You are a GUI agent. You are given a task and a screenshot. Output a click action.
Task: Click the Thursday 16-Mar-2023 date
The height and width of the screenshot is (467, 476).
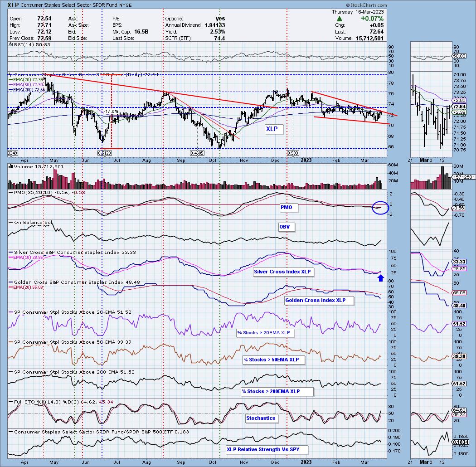358,12
